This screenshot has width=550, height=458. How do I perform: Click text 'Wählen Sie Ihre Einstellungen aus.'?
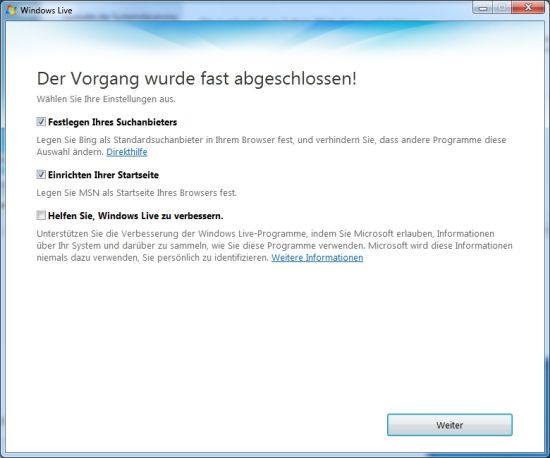click(106, 99)
